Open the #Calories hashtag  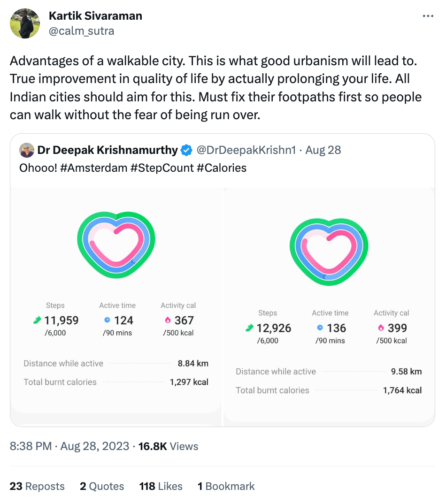(222, 168)
